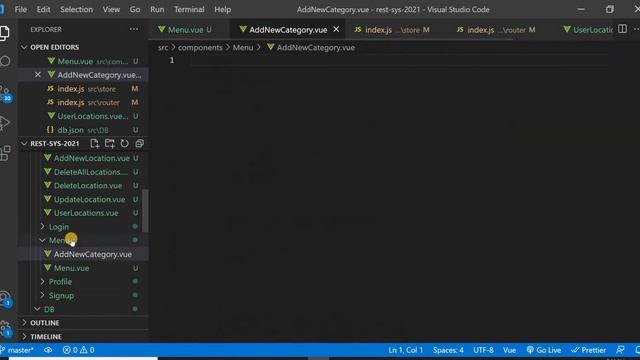Image resolution: width=640 pixels, height=360 pixels.
Task: Open AddNewLocation.vue in file tree
Action: (83, 158)
